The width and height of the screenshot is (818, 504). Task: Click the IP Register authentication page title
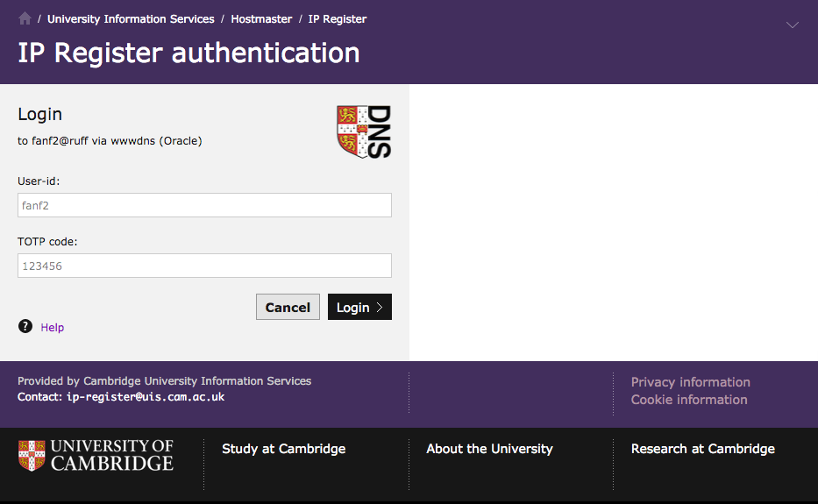coord(188,53)
